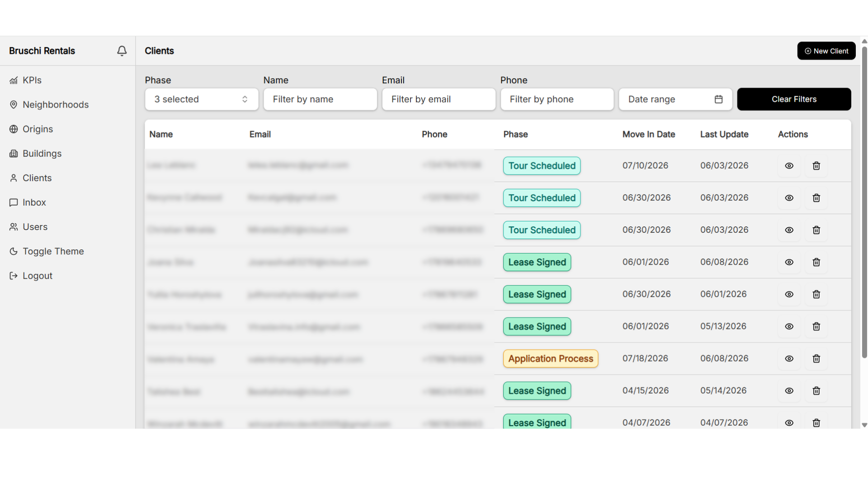This screenshot has height=488, width=868.
Task: View client with move-in date 04/07/2026
Action: [x=789, y=423]
